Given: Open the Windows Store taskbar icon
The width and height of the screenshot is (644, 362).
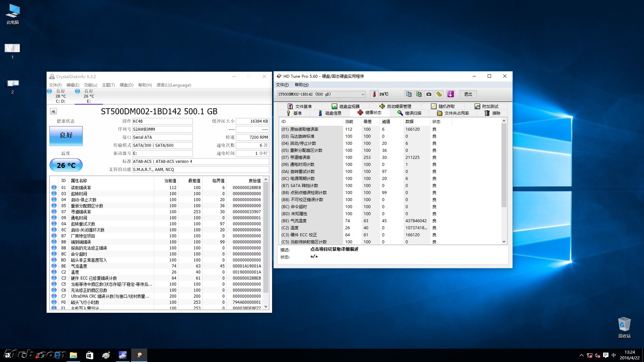Looking at the screenshot, I should (x=90, y=355).
